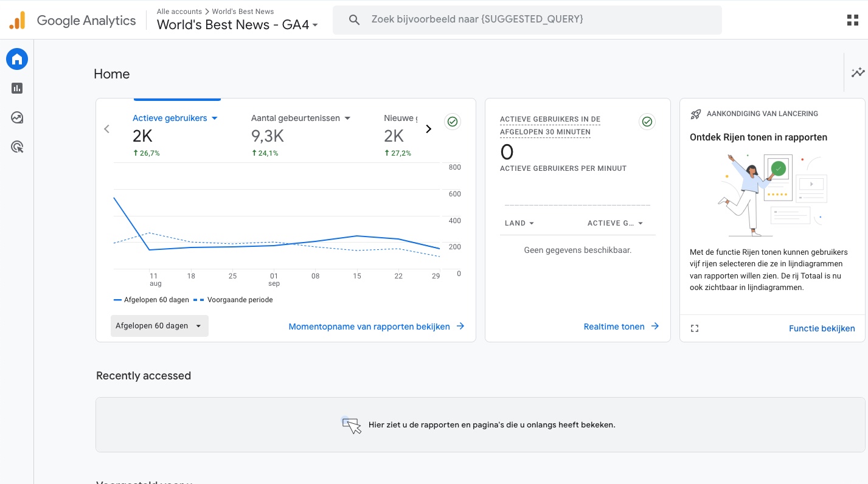Image resolution: width=868 pixels, height=484 pixels.
Task: Open the Home section in the sidebar
Action: pyautogui.click(x=17, y=59)
